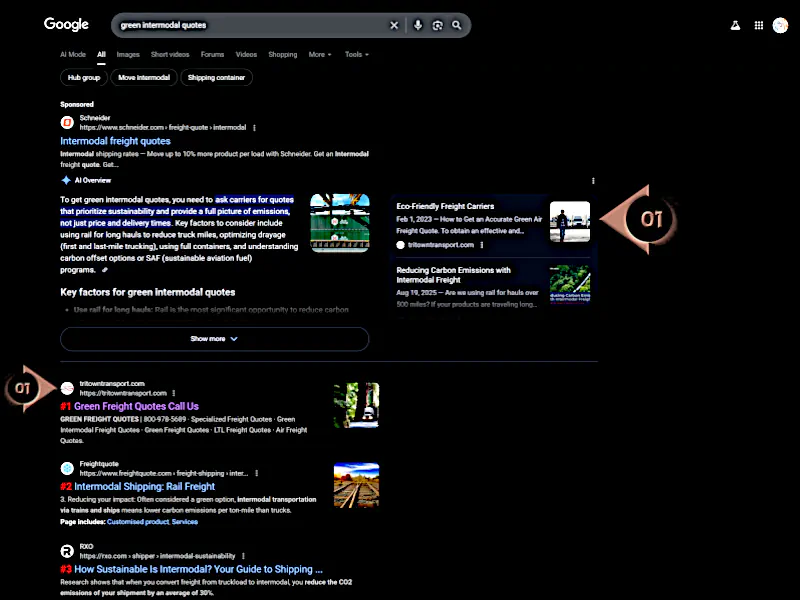Click the Eco-Friendly Freight Carriers thumbnail
This screenshot has height=600, width=800.
569,221
